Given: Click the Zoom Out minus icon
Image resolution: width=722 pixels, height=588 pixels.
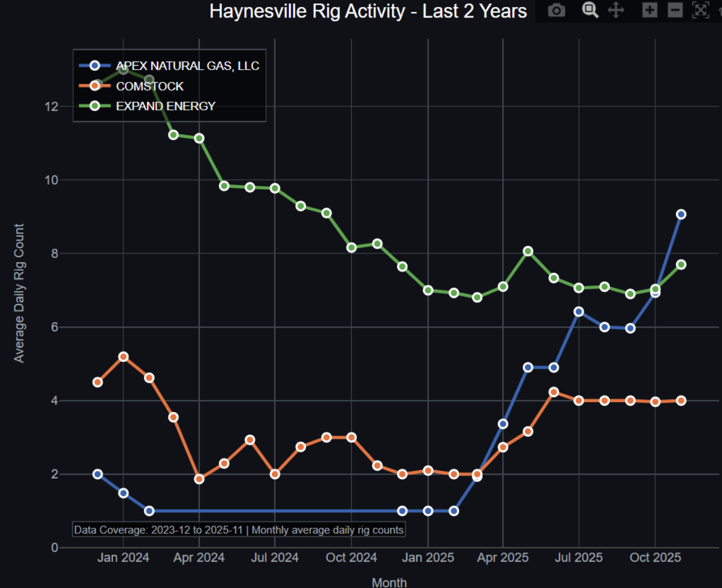Looking at the screenshot, I should point(675,10).
